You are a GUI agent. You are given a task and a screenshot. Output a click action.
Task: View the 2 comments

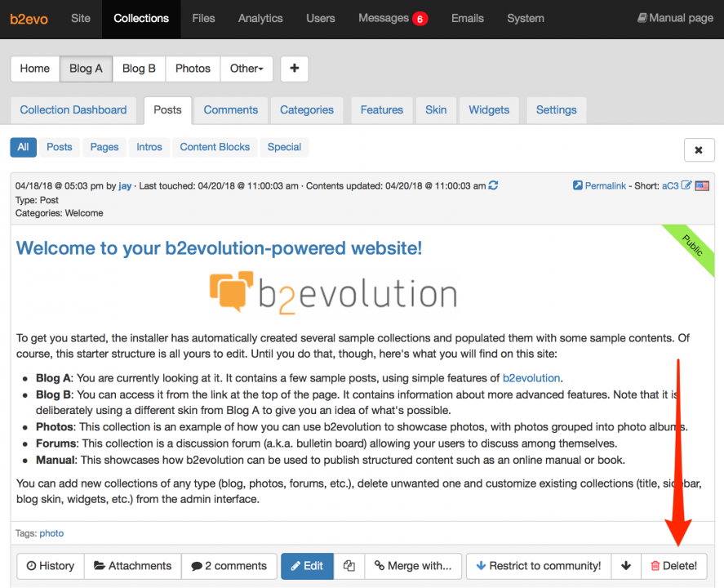(229, 566)
